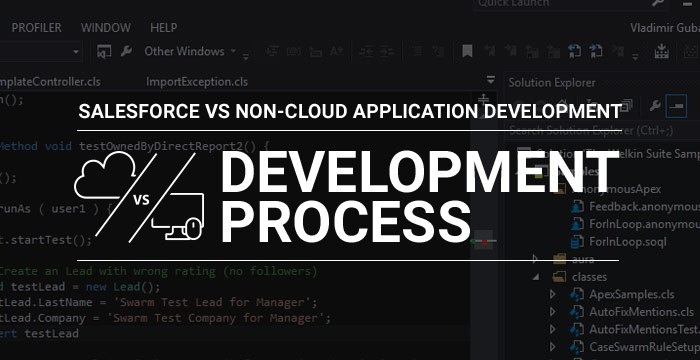Expand the ApexSamples.cls node
Viewport: 700px width, 360px height.
tap(553, 294)
